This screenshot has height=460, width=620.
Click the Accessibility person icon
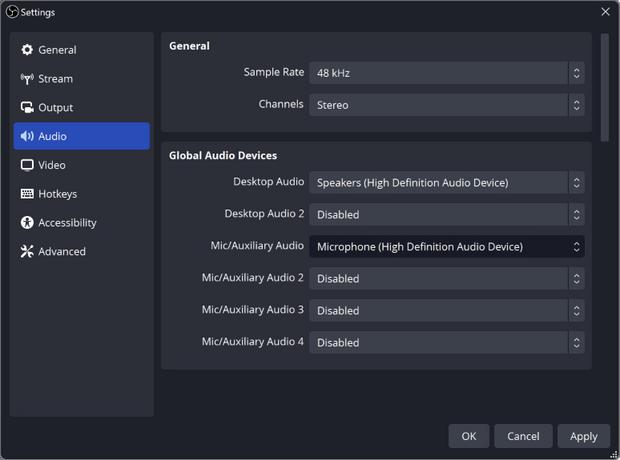pyautogui.click(x=27, y=222)
